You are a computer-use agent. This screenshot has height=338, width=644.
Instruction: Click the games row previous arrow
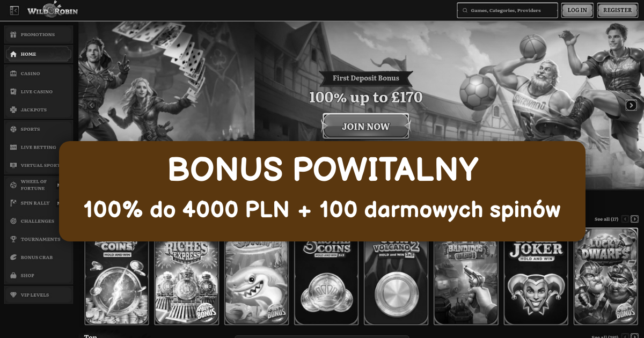click(625, 219)
